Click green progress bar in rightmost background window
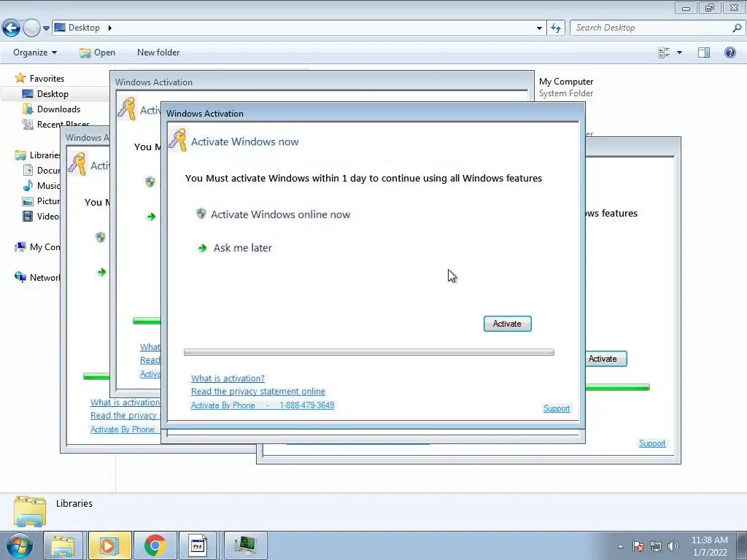The image size is (747, 560). tap(617, 388)
